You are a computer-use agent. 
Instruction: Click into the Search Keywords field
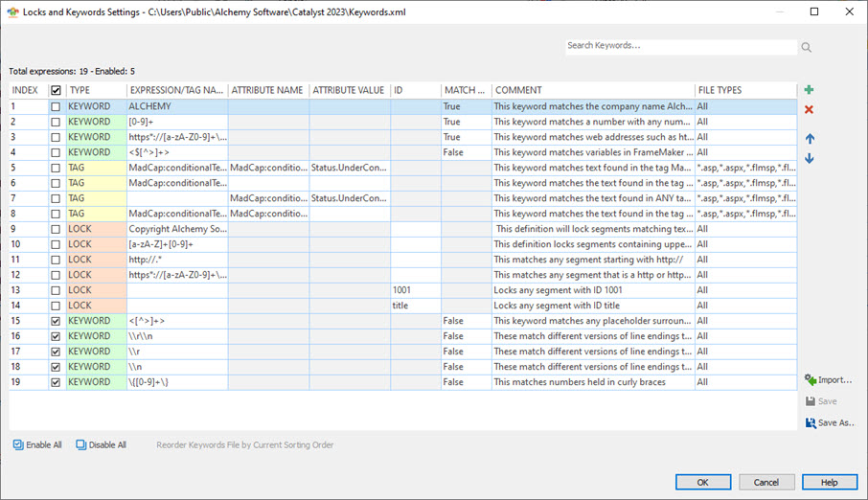pyautogui.click(x=679, y=46)
